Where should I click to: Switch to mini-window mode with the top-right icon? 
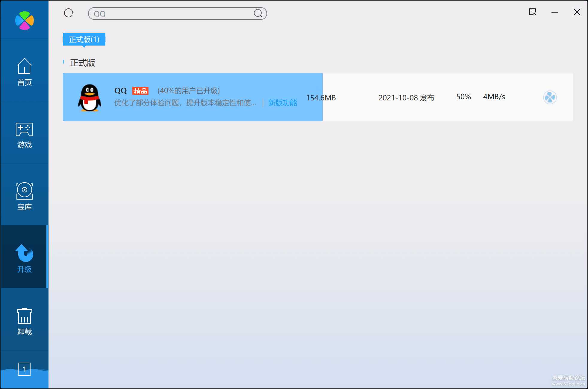(x=533, y=12)
